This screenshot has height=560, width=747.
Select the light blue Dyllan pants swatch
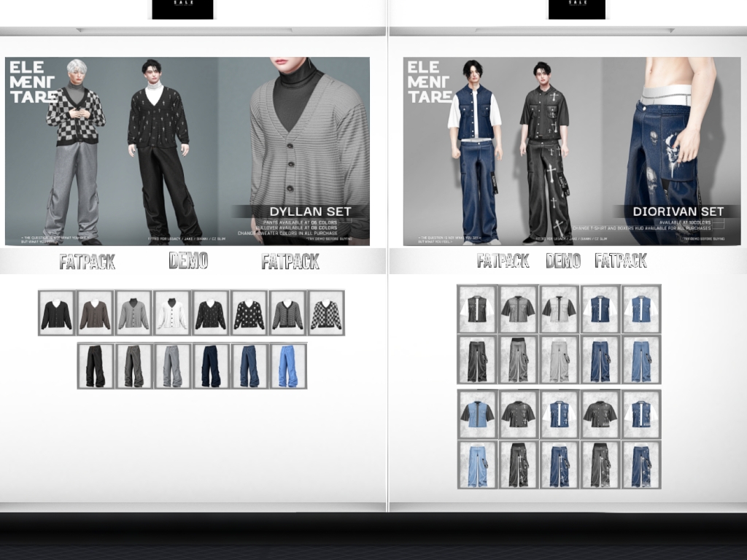288,366
